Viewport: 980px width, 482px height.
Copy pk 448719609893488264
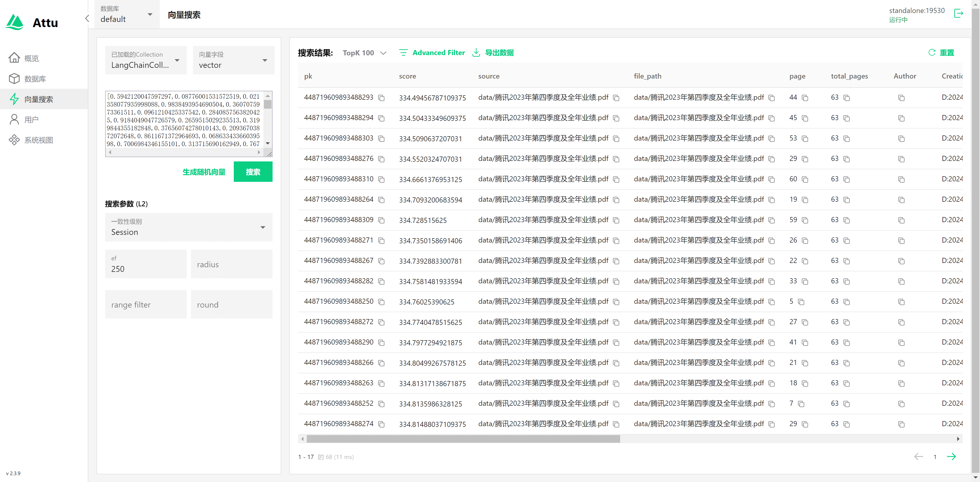(381, 200)
